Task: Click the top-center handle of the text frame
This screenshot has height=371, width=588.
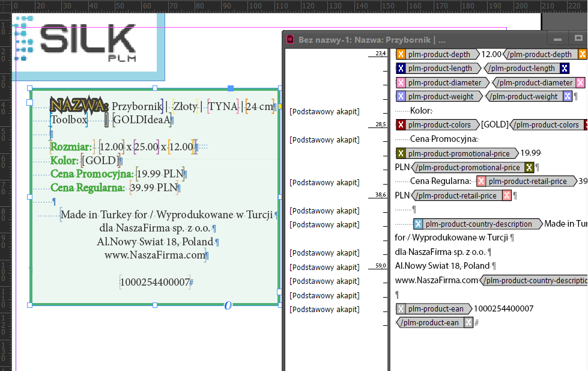Action: pos(155,88)
